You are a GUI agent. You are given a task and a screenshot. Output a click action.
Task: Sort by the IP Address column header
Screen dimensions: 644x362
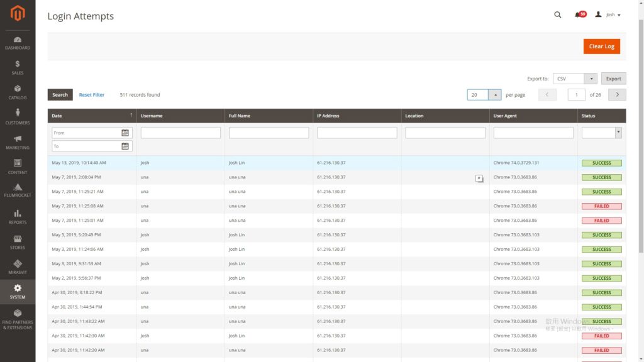357,116
